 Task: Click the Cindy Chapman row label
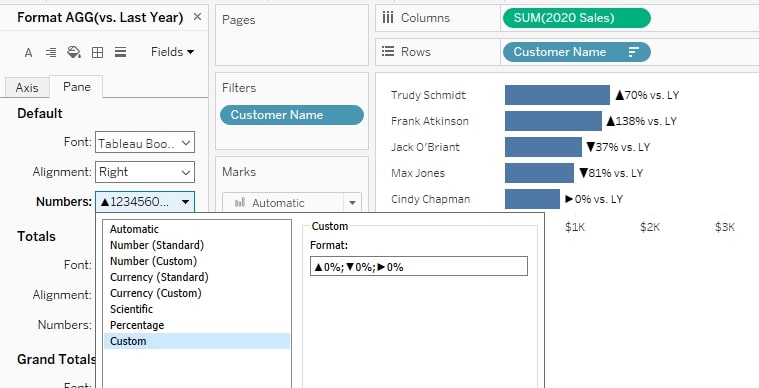coord(430,199)
